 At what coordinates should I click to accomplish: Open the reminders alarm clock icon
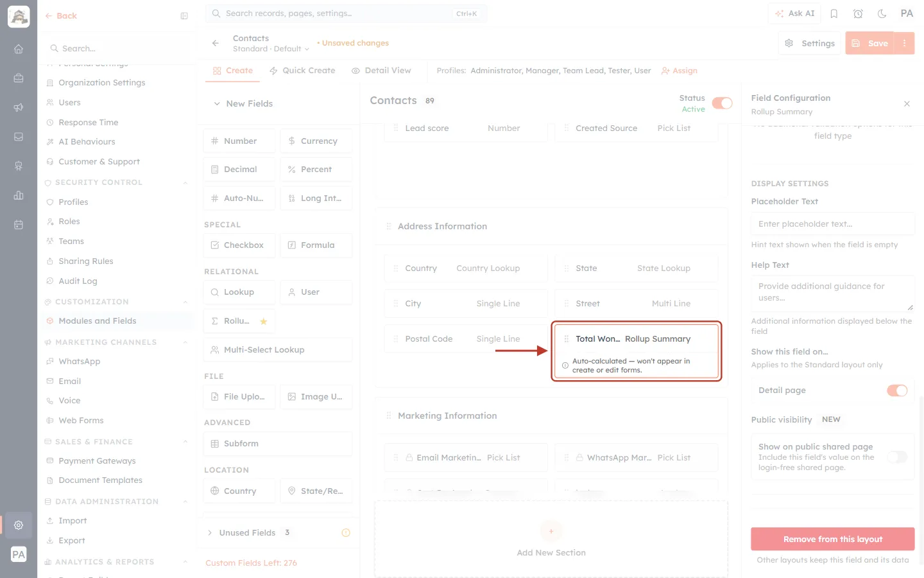click(x=858, y=13)
